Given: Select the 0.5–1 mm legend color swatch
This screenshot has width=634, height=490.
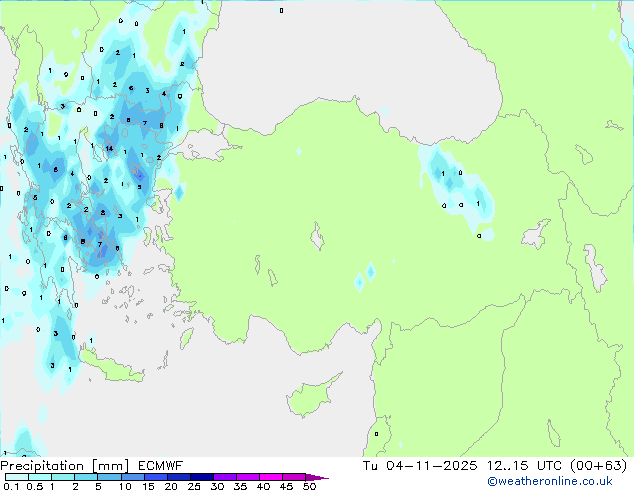Looking at the screenshot, I should point(40,477).
